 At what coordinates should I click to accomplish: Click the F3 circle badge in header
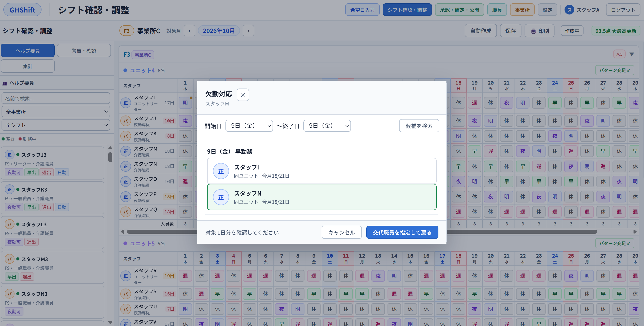tap(127, 31)
